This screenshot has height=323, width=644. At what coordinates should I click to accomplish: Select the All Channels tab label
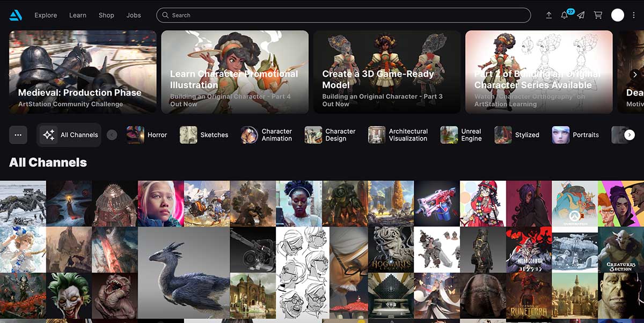pyautogui.click(x=79, y=135)
